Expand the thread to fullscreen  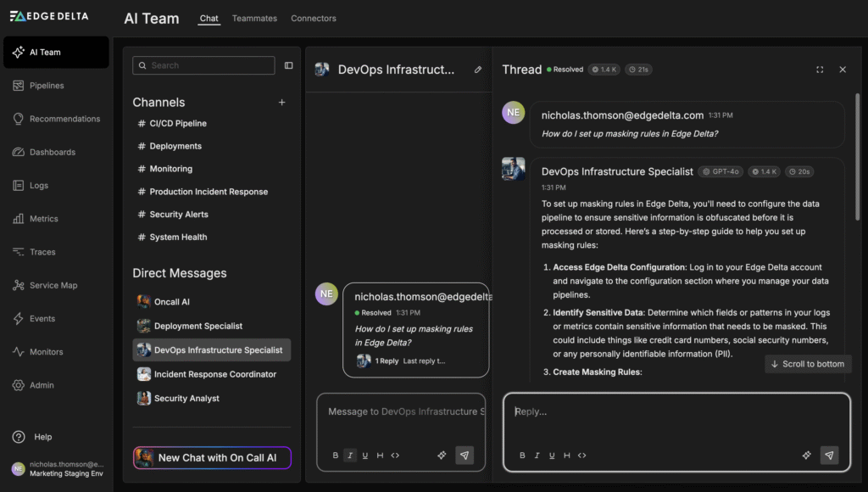pyautogui.click(x=820, y=70)
